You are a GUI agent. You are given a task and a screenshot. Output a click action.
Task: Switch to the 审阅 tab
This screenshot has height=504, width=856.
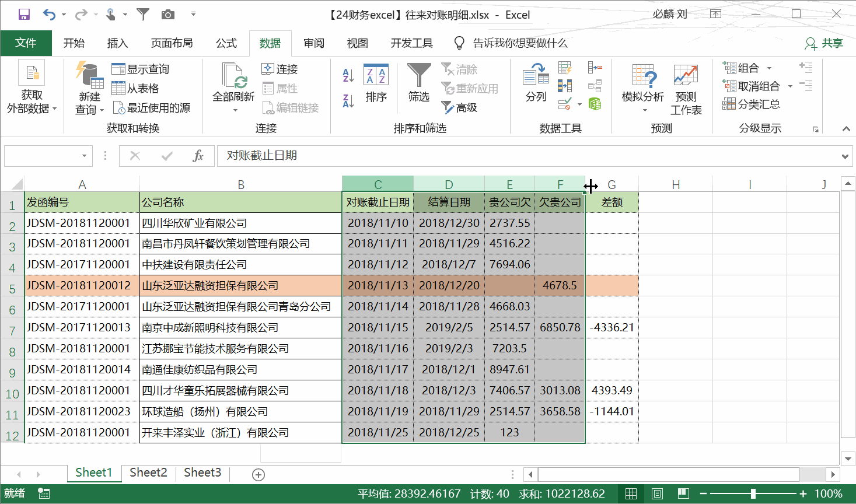(x=314, y=43)
